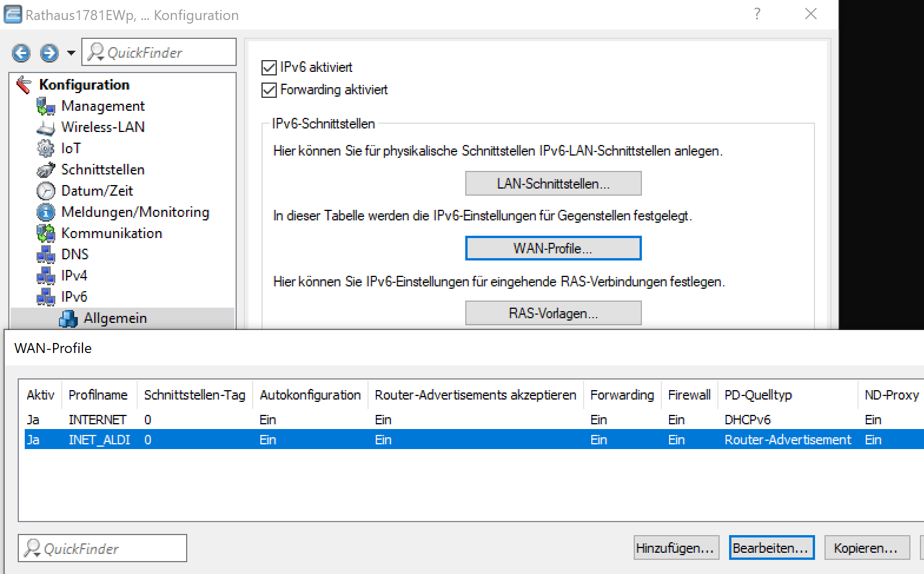Click the Schnittstellen-Tag column header
The image size is (924, 574).
click(x=195, y=395)
